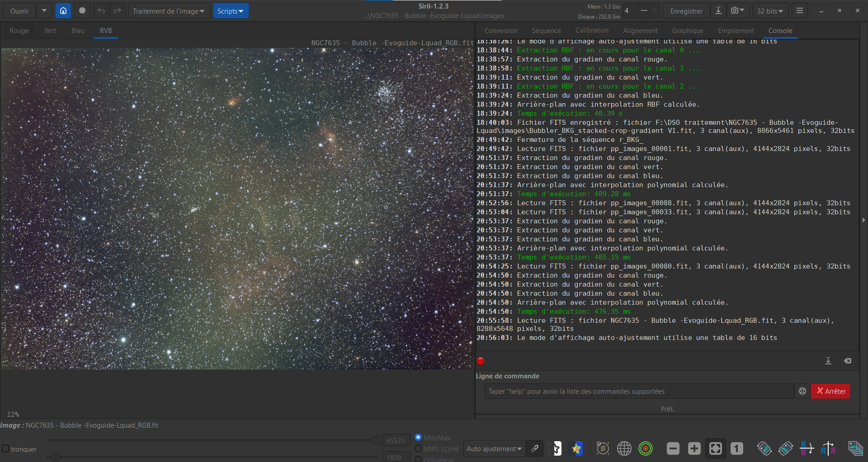The height and width of the screenshot is (462, 868).
Task: Click the Enregistrer button
Action: (x=686, y=11)
